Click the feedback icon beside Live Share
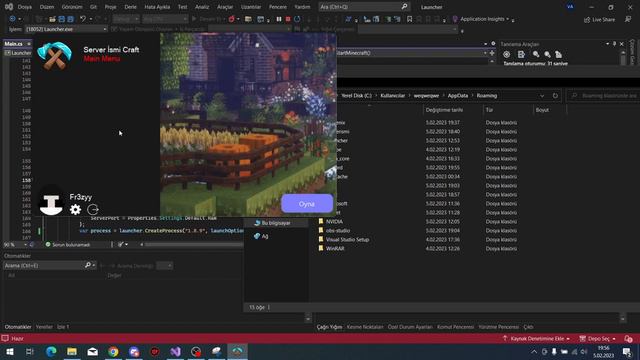This screenshot has height=360, width=640. 628,19
